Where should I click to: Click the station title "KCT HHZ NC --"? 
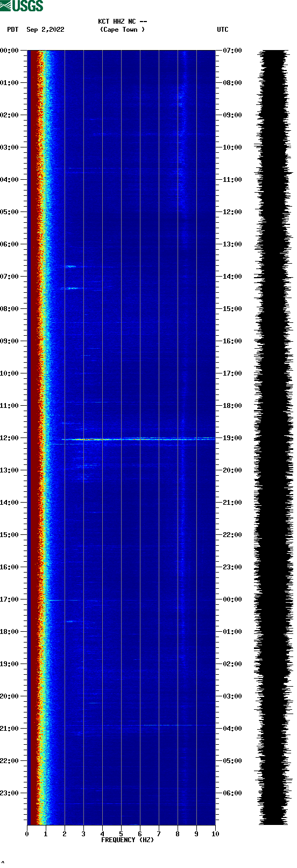click(x=122, y=22)
